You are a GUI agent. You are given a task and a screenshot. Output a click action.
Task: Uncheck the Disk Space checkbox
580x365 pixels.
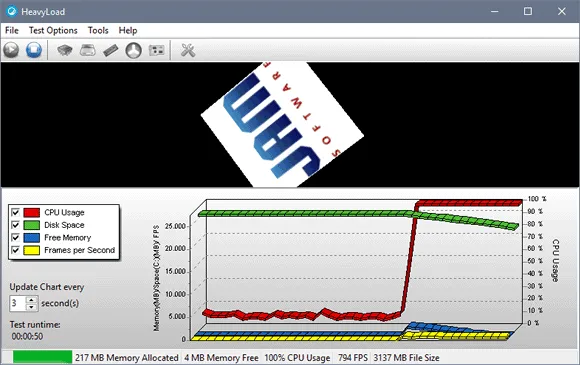pos(15,225)
